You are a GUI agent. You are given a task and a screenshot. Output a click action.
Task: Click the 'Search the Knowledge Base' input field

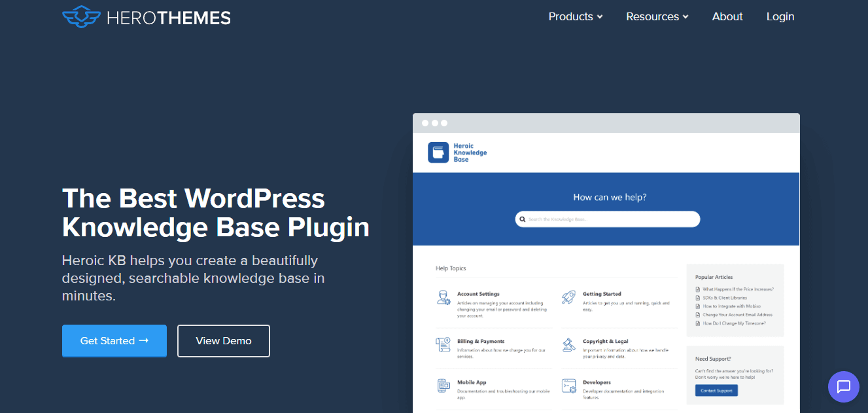click(608, 219)
